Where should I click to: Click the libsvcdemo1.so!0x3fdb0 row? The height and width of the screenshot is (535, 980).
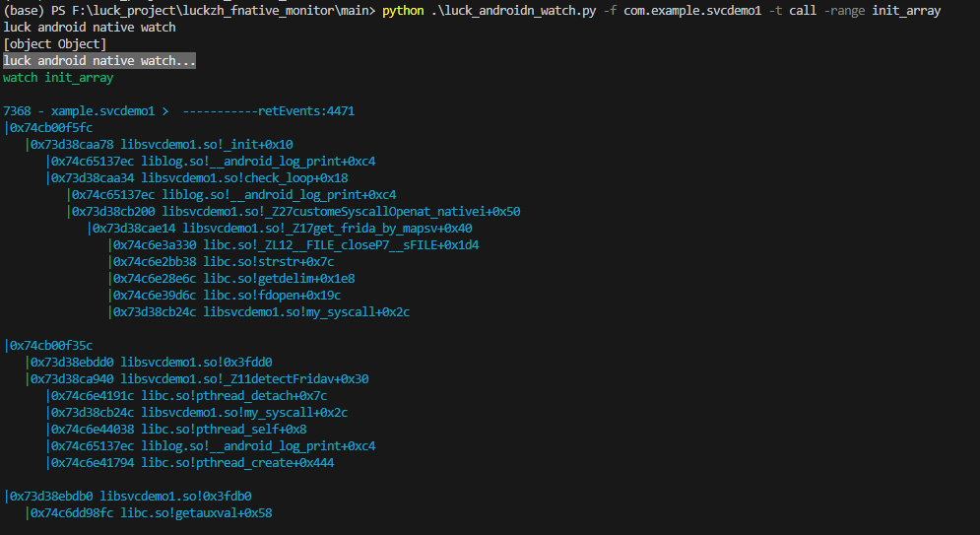pos(129,497)
